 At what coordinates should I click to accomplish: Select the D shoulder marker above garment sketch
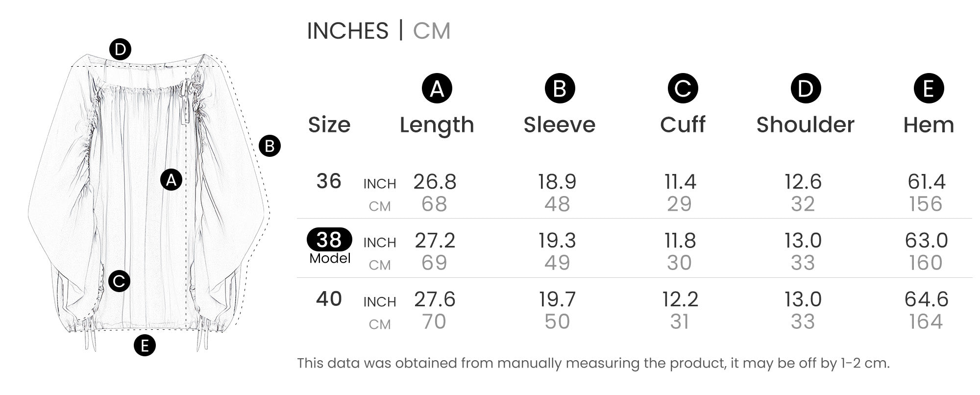point(120,49)
